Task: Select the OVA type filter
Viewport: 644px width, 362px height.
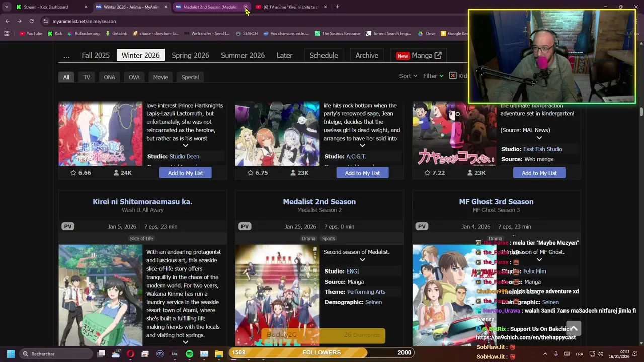Action: [134, 77]
